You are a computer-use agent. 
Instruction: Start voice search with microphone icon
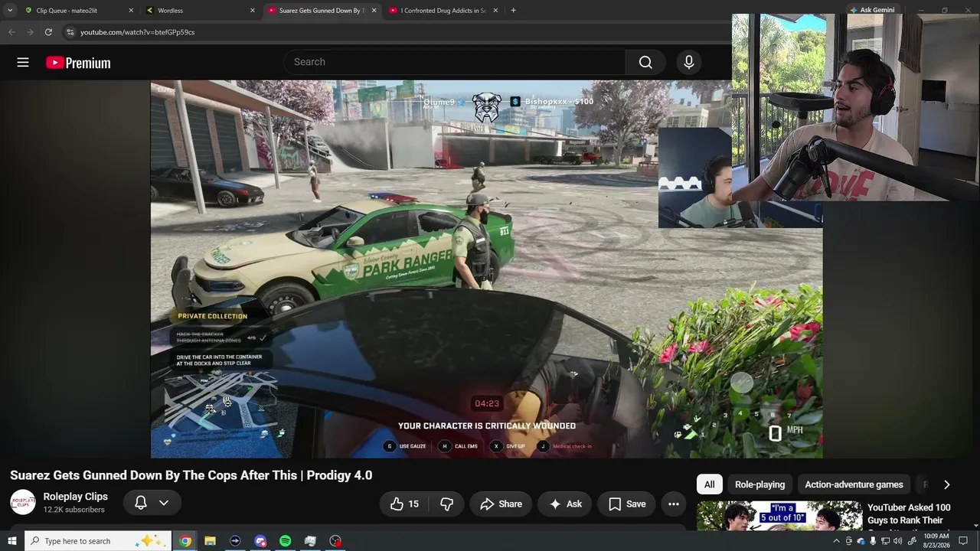point(688,62)
